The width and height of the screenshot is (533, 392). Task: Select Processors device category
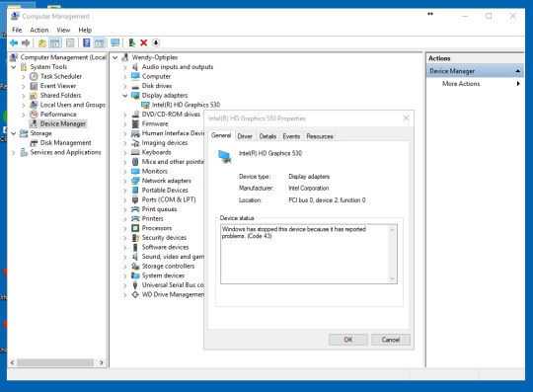(157, 228)
